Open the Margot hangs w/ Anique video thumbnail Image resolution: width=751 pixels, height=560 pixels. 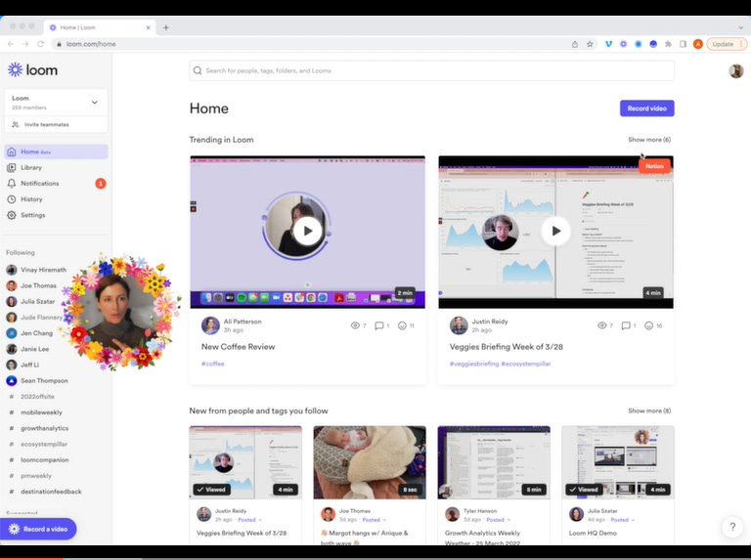370,462
